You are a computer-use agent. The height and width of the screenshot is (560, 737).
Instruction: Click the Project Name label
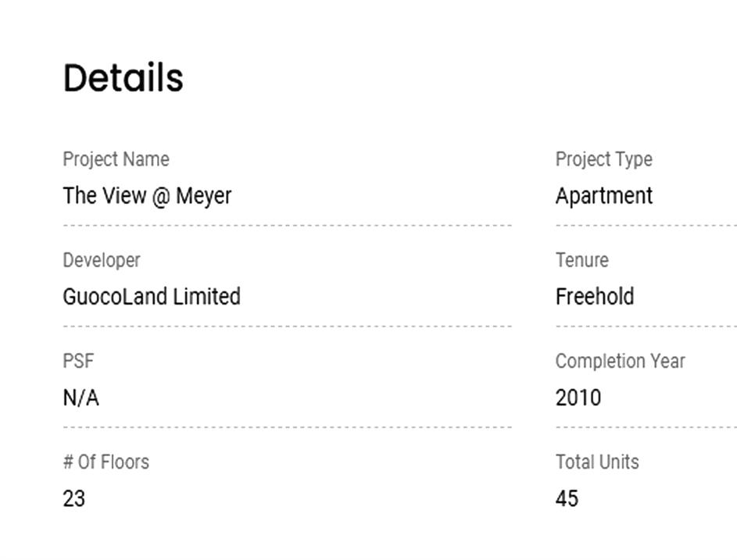tap(116, 159)
